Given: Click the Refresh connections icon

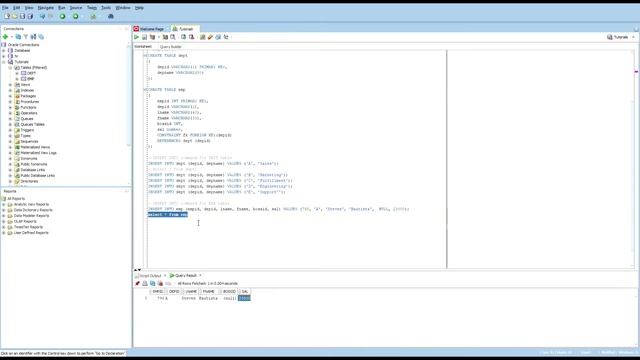Looking at the screenshot, I should (x=18, y=37).
